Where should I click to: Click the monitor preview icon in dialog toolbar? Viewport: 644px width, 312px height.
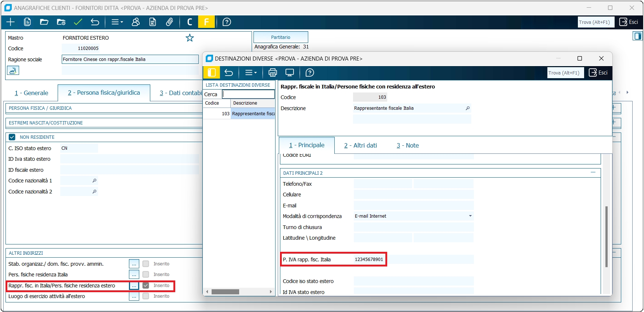tap(289, 73)
